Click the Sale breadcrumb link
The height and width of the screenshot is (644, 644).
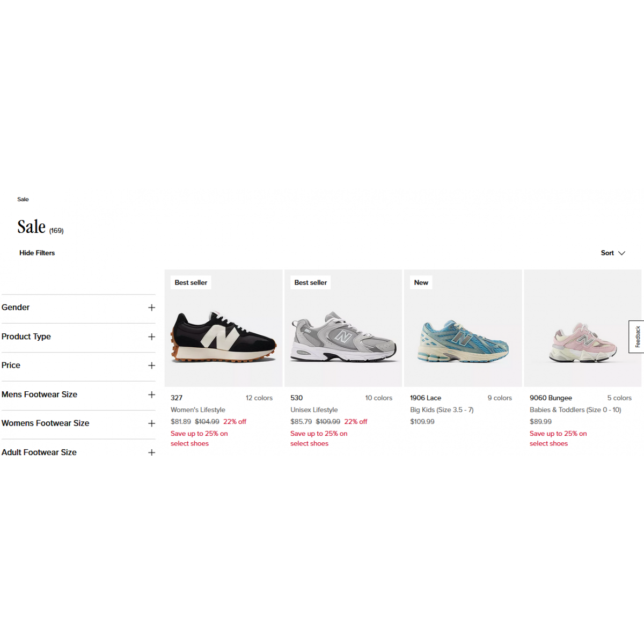23,200
